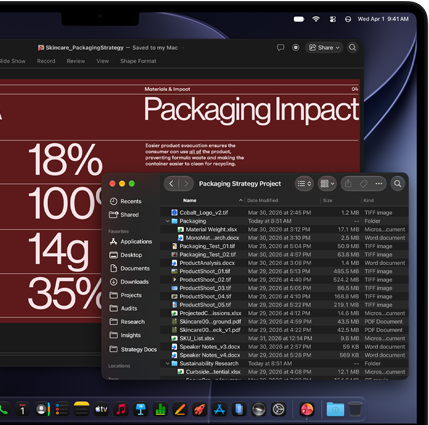
Task: Open Music app from the Dock
Action: click(x=121, y=409)
